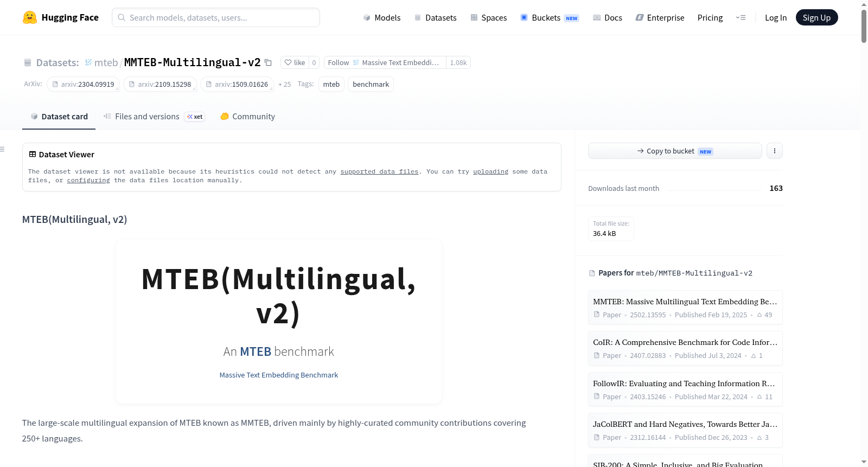Screen dimensions: 868x467
Task: Open the FollowIR paper card
Action: (x=685, y=389)
